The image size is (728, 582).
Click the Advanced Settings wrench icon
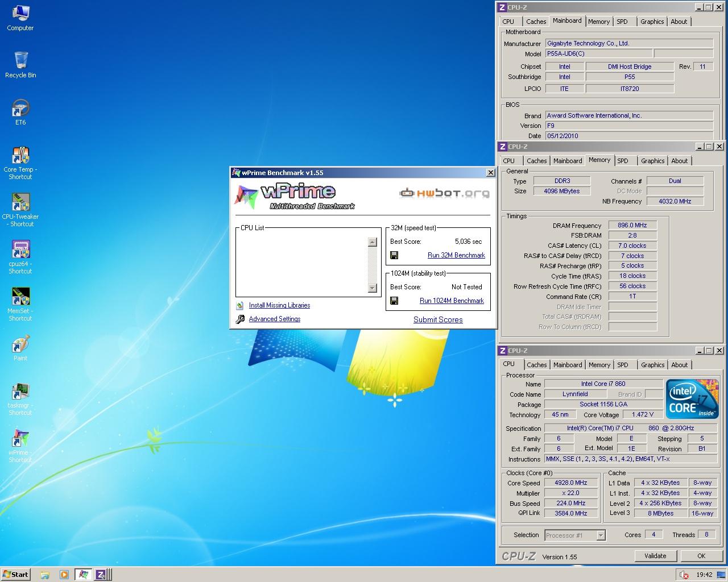[x=240, y=319]
